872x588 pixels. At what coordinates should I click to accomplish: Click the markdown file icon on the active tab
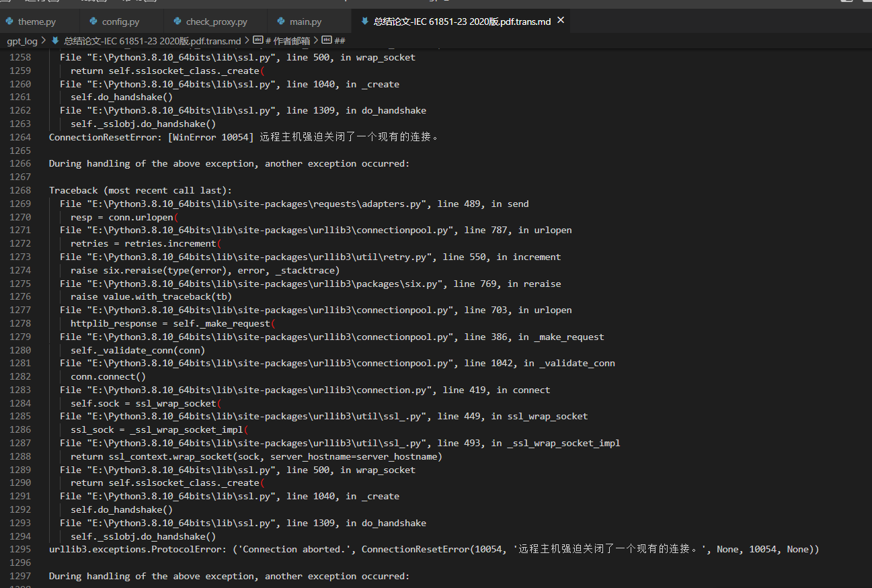pyautogui.click(x=364, y=22)
